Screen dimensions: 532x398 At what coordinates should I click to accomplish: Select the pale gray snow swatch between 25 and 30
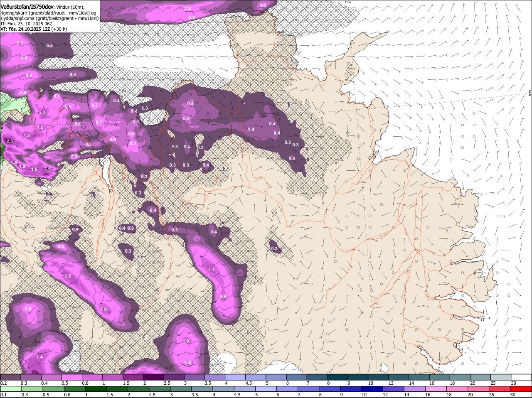(501, 377)
